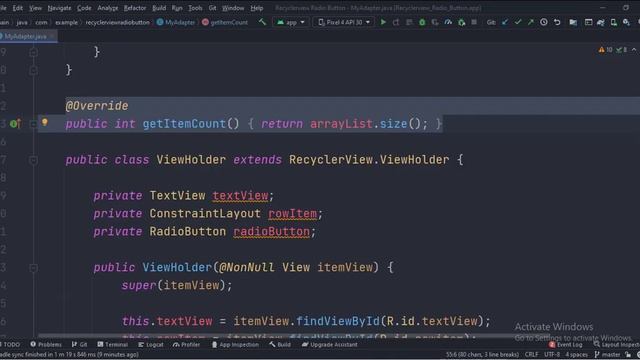Viewport: 640px width, 360px height.
Task: Open the Git menu
Action: (x=212, y=8)
